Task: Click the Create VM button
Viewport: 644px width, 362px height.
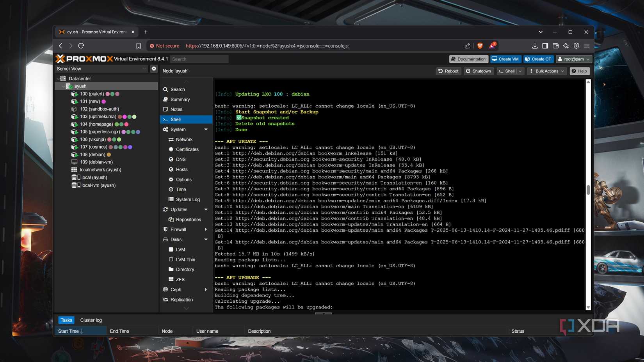Action: pyautogui.click(x=505, y=59)
